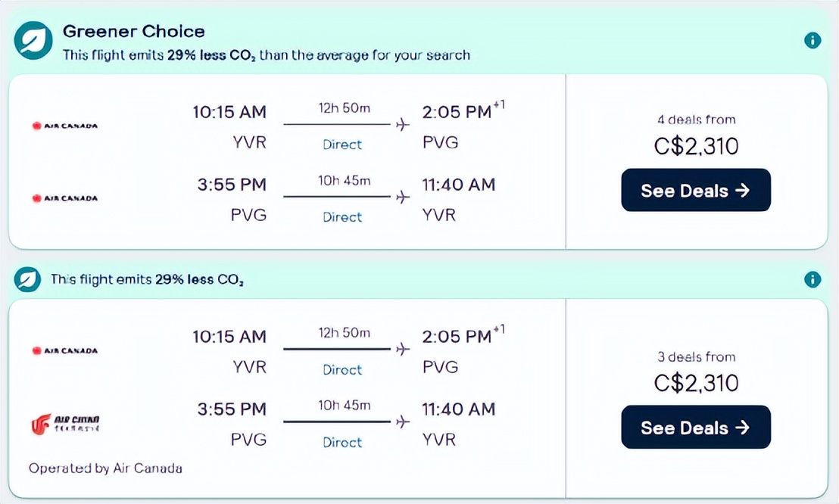Open info icon beside Greener Choice heading
Image resolution: width=839 pixels, height=504 pixels.
tap(812, 40)
